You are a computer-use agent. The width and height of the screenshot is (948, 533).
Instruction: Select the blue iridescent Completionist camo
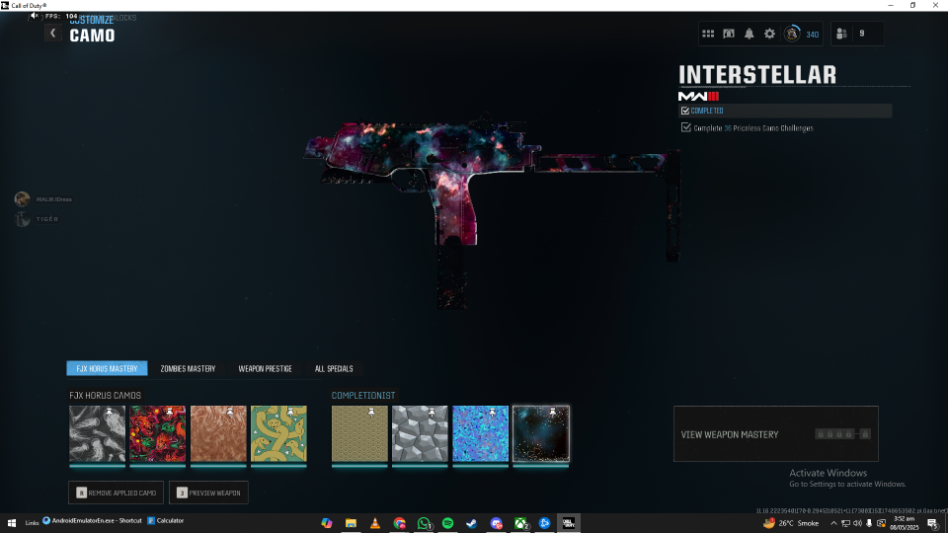tap(481, 434)
